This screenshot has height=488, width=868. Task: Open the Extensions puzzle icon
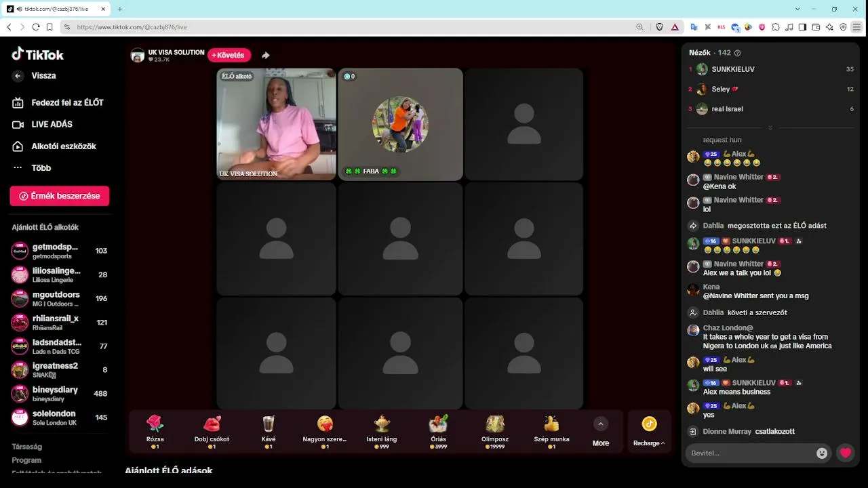775,27
